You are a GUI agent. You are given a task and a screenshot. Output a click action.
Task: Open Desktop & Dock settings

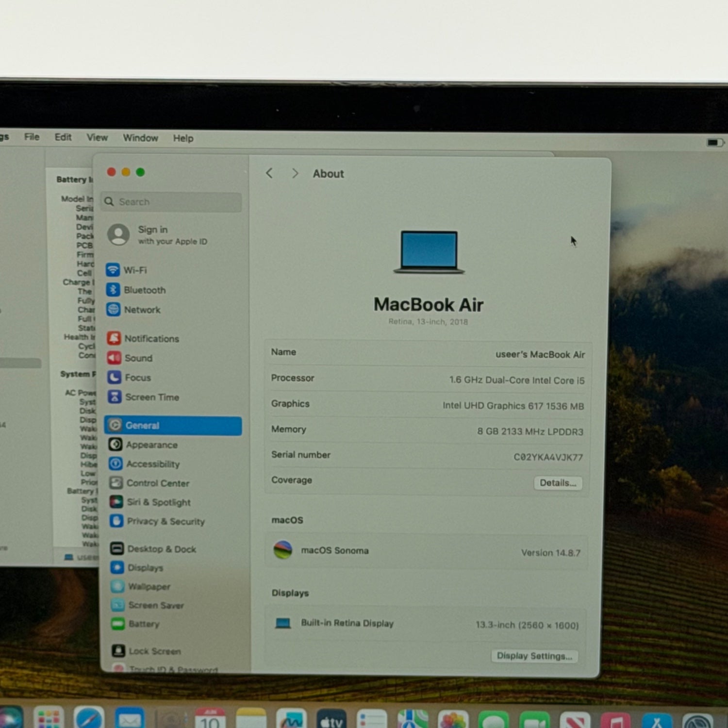pyautogui.click(x=153, y=549)
